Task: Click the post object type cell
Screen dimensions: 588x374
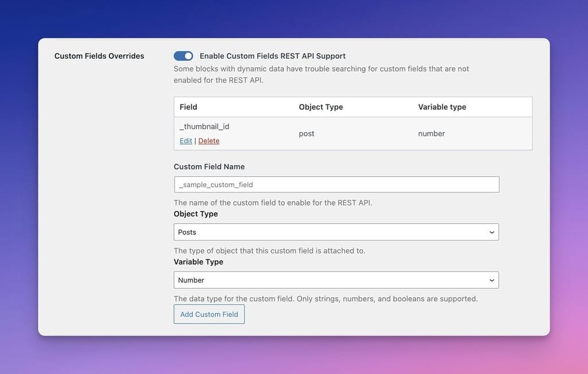Action: pos(306,133)
